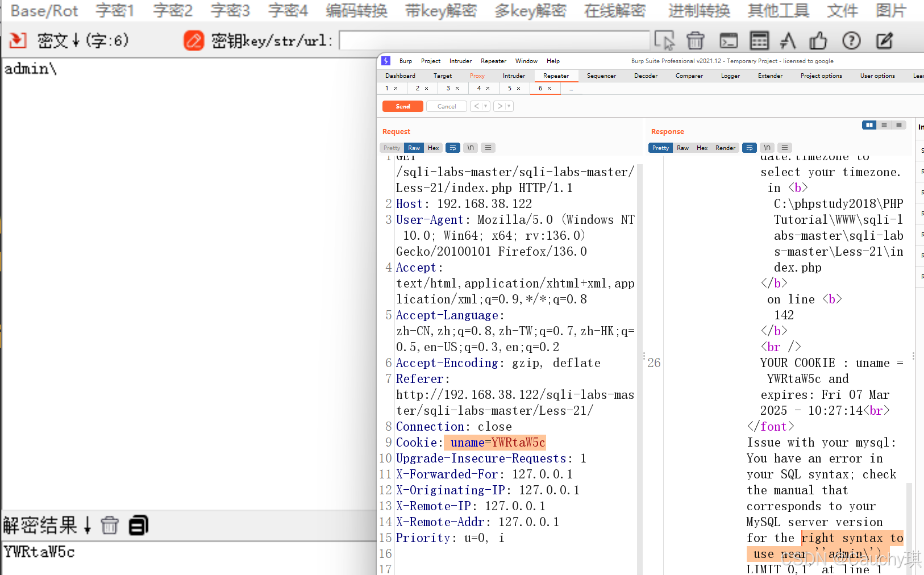Click the calculator icon in the toolbar
Viewport: 924px width, 575px height.
[759, 40]
